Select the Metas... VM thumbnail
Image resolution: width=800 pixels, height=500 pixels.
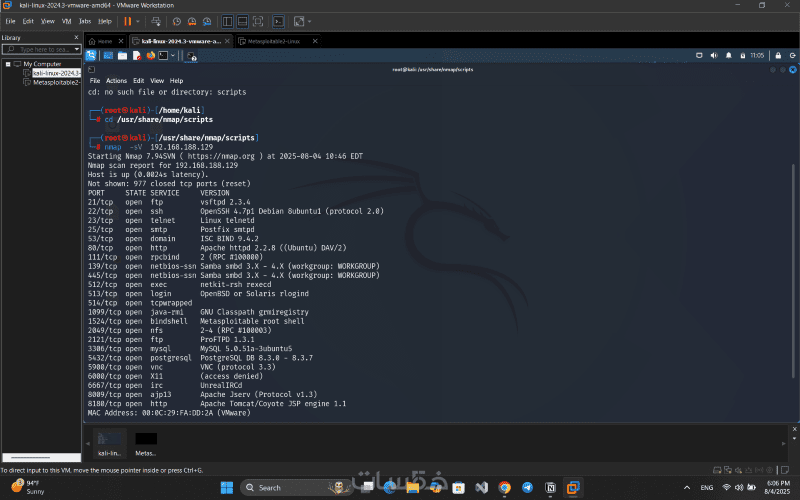click(x=146, y=443)
